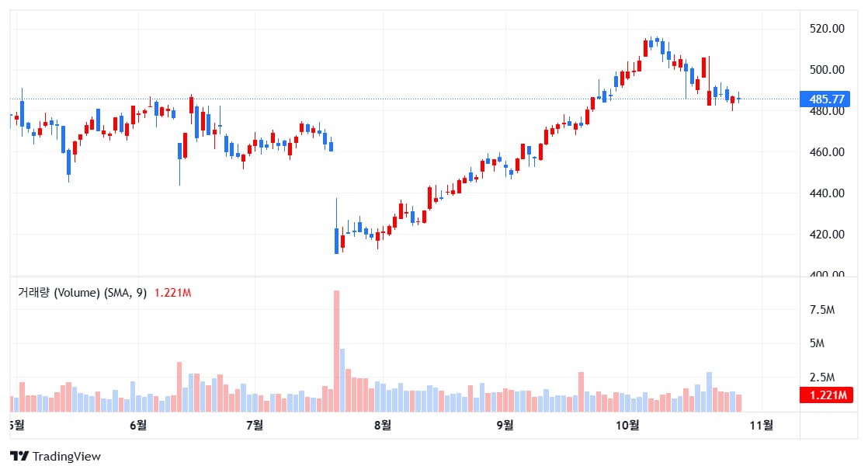Screen dimensions: 868x473
Task: Click the 8월 label on time axis
Action: (x=382, y=425)
